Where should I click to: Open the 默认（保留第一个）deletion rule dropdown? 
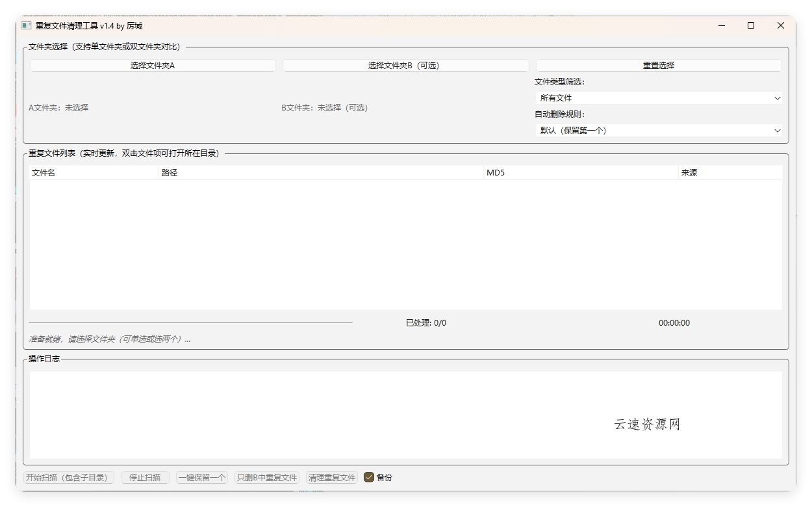click(658, 130)
